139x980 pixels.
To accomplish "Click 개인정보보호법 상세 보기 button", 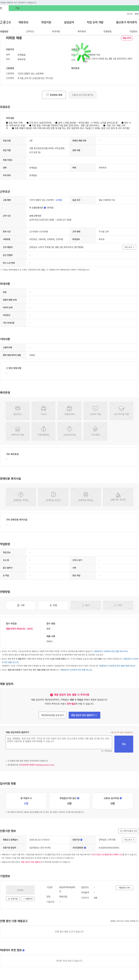I will point(52,715).
